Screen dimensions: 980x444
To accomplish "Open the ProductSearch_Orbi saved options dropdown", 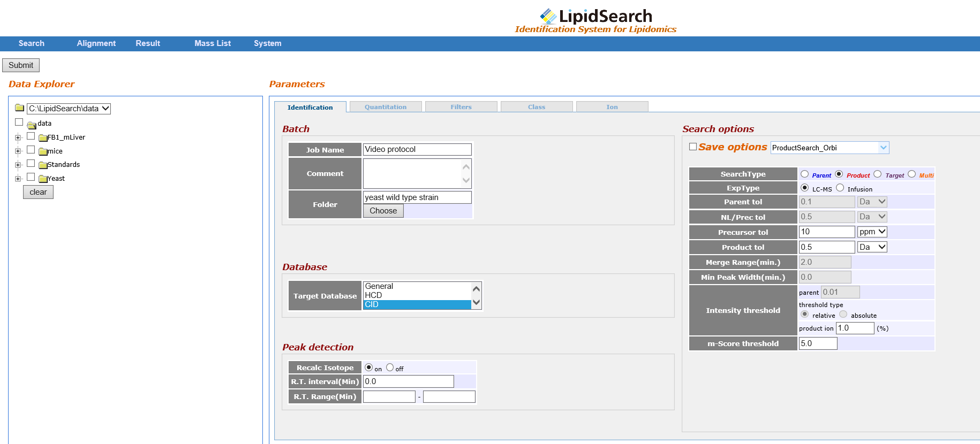I will click(830, 148).
